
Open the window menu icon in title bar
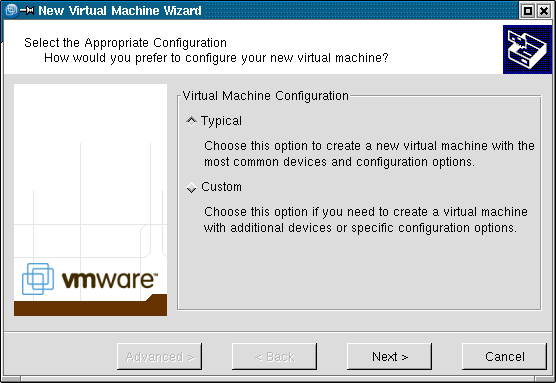click(11, 10)
